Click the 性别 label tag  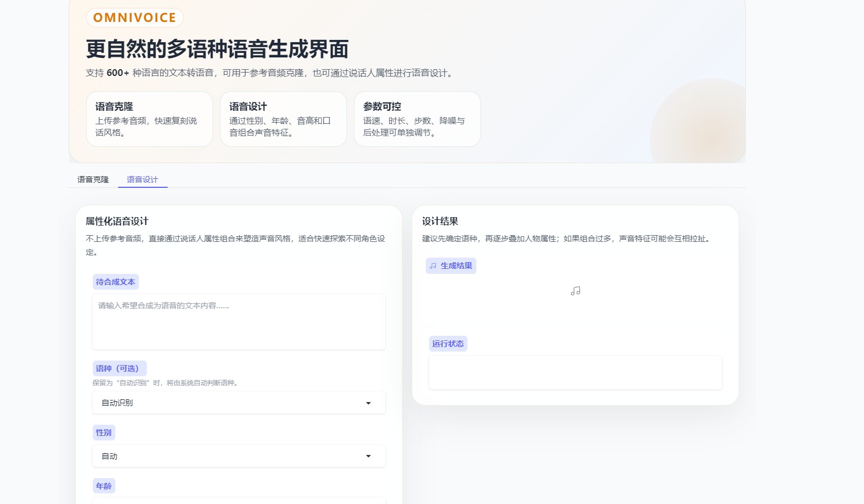(x=103, y=433)
